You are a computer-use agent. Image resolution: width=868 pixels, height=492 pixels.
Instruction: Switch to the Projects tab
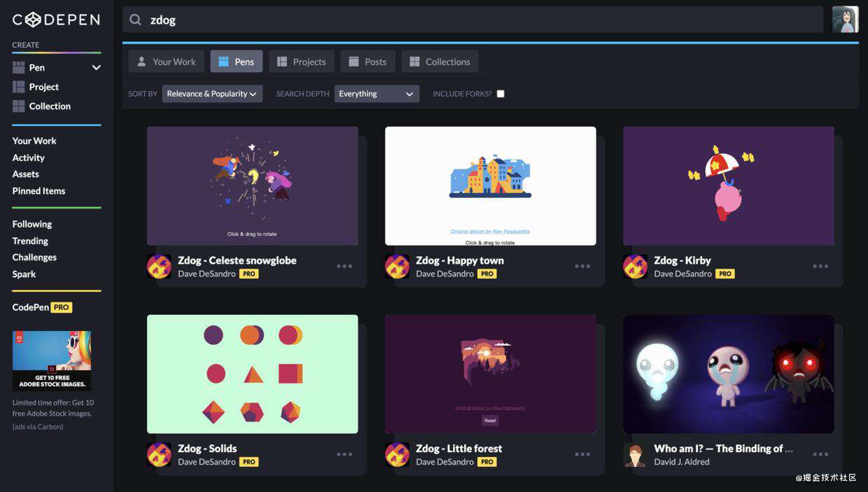(x=302, y=62)
